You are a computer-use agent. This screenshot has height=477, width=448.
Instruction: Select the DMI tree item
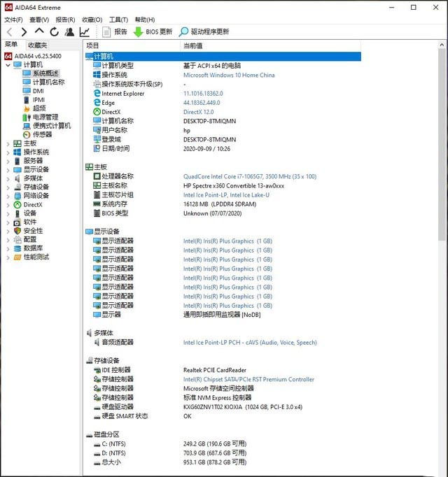point(38,91)
